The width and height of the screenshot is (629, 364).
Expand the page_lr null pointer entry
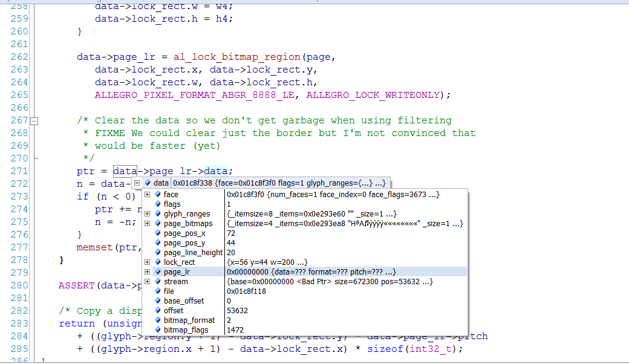[x=147, y=272]
